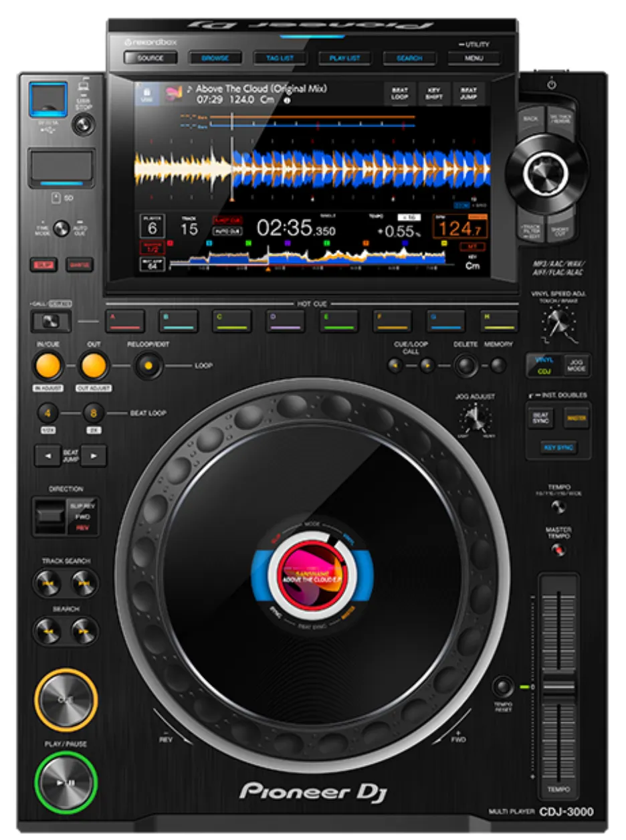Toggle the SLIP mode button
Image resolution: width=626 pixels, height=840 pixels.
coord(45,265)
